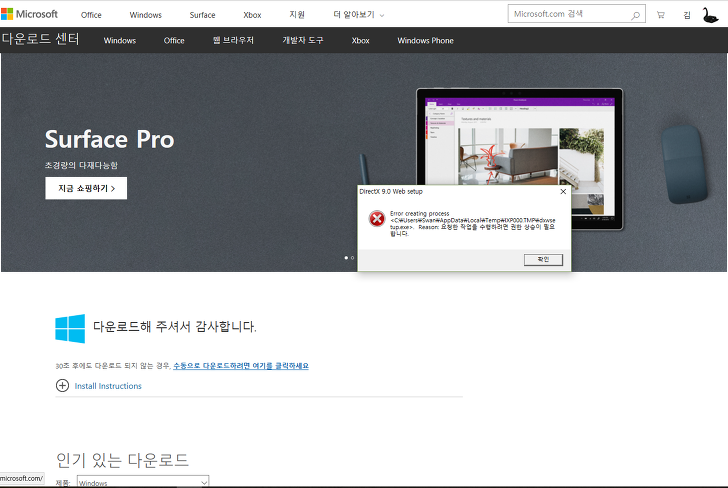Open Install Instructions link
The width and height of the screenshot is (728, 488).
[108, 386]
